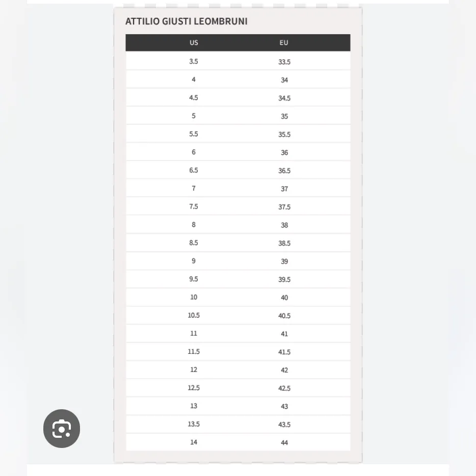Select EU size 33.5 cell
This screenshot has height=476, width=476.
284,62
